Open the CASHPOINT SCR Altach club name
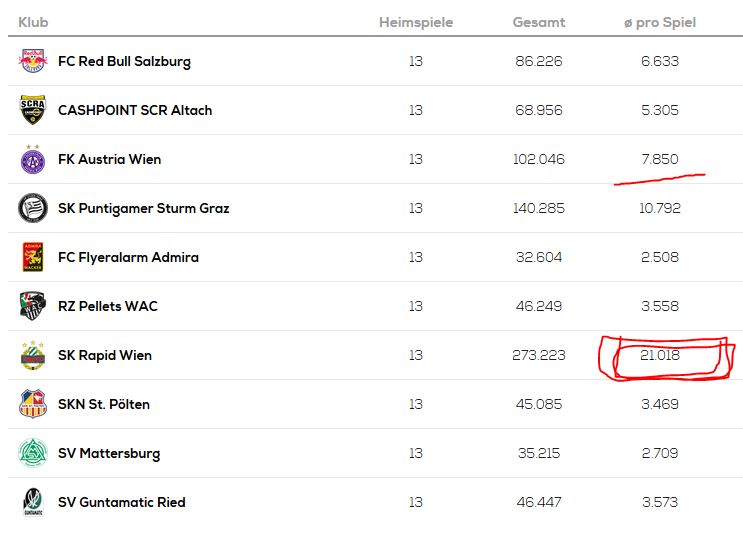The height and width of the screenshot is (539, 743). click(x=135, y=110)
